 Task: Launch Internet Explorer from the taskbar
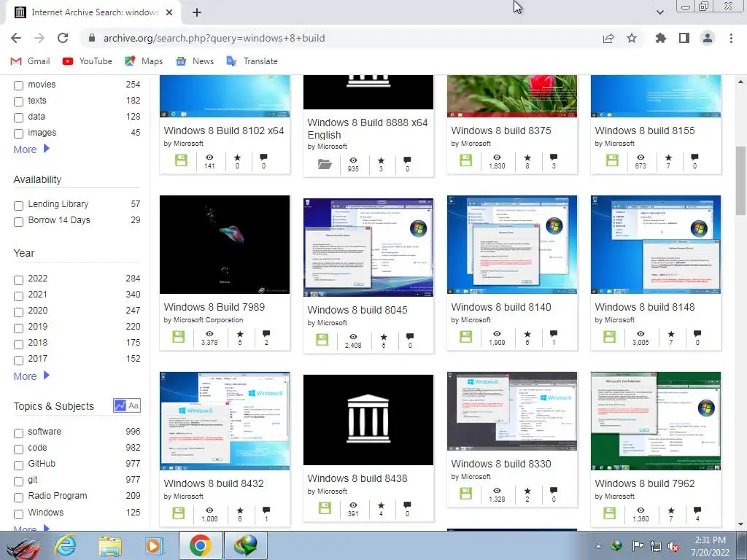[x=65, y=545]
